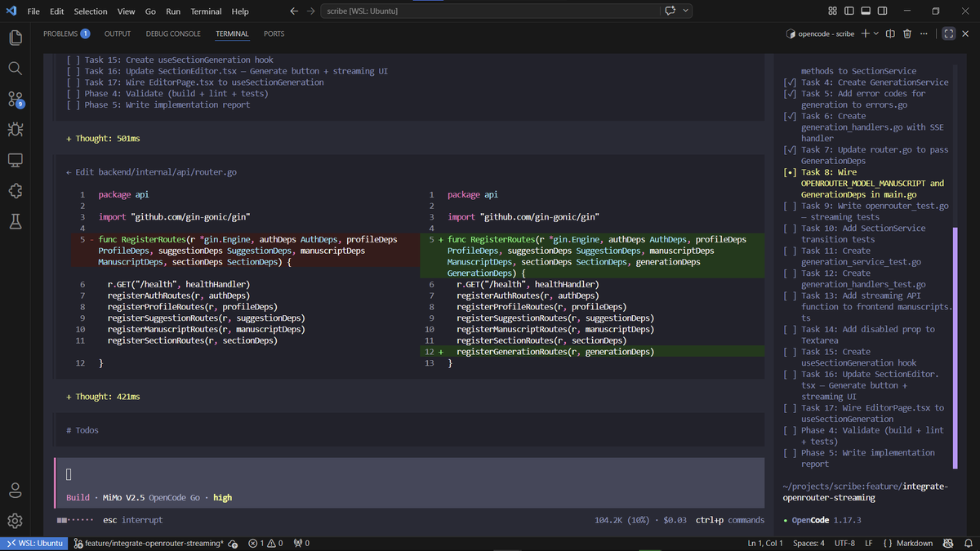Open the Run and Debug view
980x551 pixels.
pyautogui.click(x=16, y=129)
